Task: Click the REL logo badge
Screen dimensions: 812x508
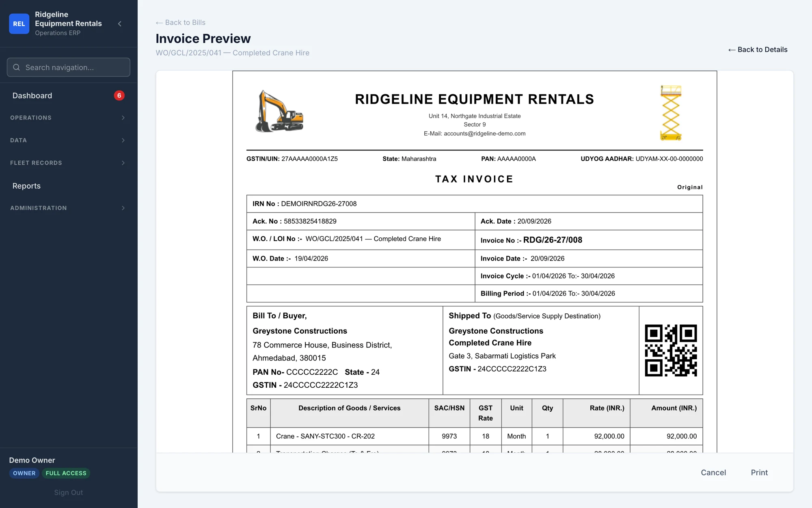Action: coord(19,24)
